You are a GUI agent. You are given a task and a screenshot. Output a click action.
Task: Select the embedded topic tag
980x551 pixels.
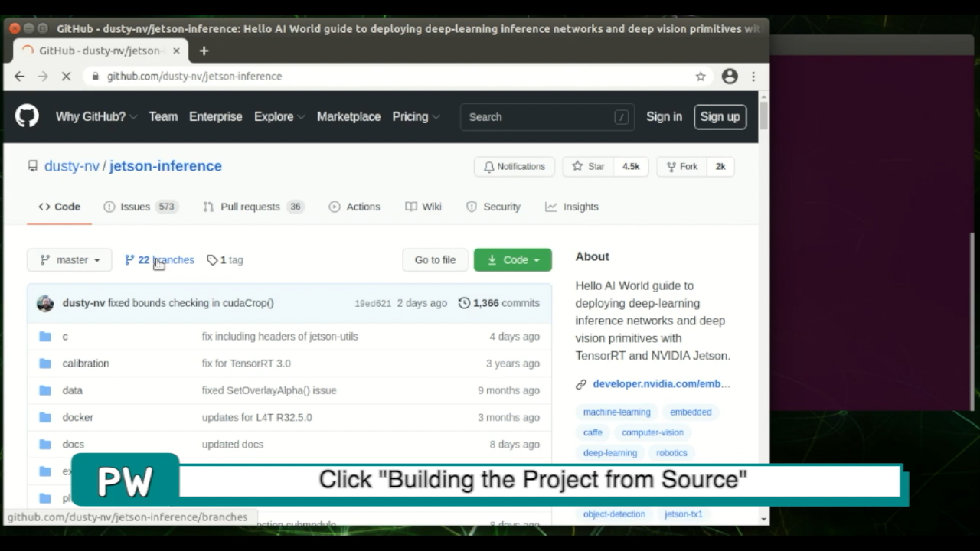point(691,412)
